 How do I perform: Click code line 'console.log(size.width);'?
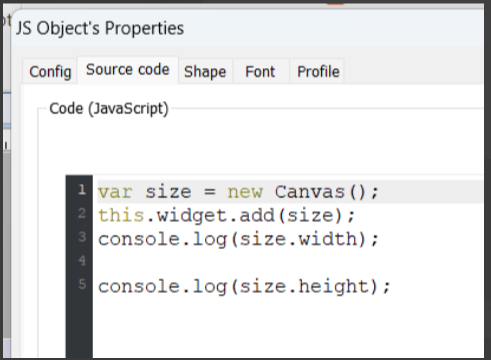[239, 239]
